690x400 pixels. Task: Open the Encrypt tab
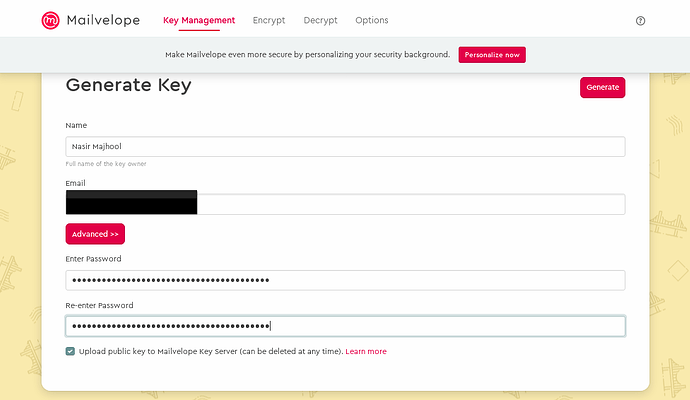pos(269,20)
